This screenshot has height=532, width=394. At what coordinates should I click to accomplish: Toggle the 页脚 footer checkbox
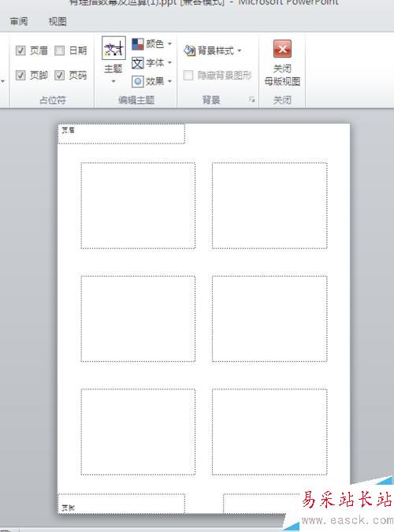pyautogui.click(x=20, y=75)
